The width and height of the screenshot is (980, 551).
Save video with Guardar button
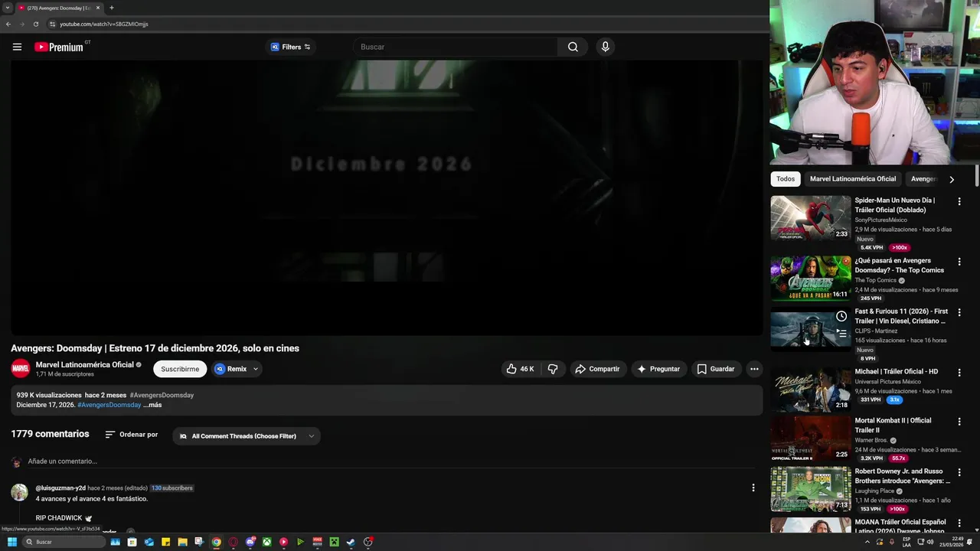coord(716,369)
